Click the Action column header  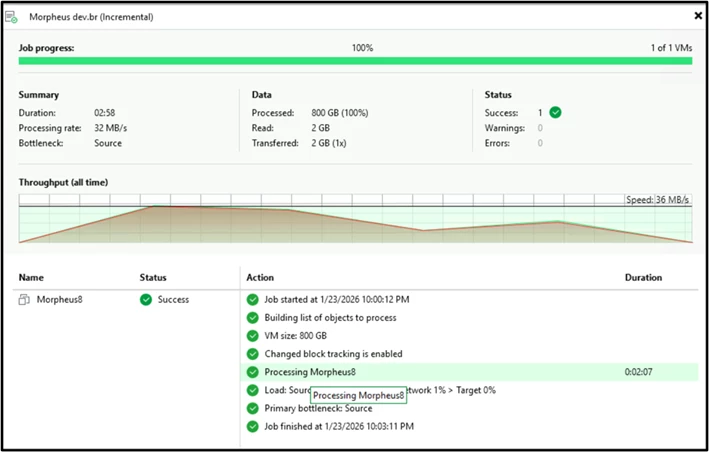click(260, 278)
